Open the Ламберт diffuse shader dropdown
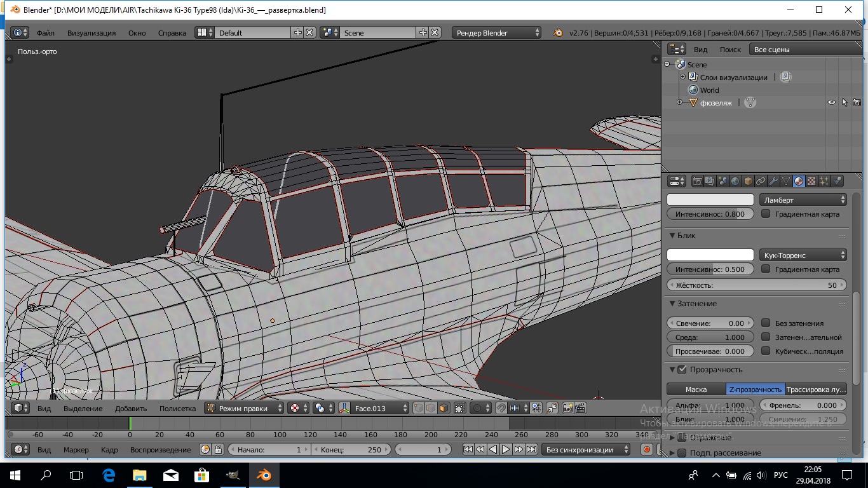Image resolution: width=868 pixels, height=488 pixels. (803, 200)
